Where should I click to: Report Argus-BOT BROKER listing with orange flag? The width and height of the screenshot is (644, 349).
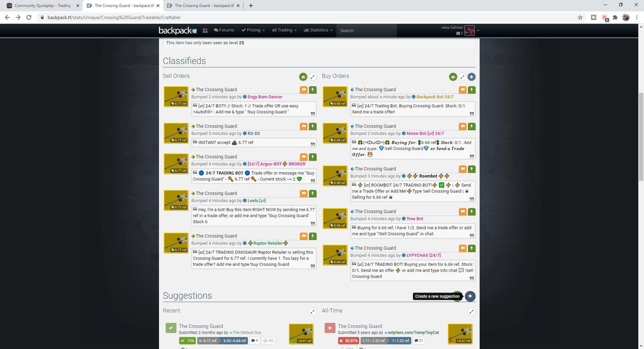tap(304, 157)
